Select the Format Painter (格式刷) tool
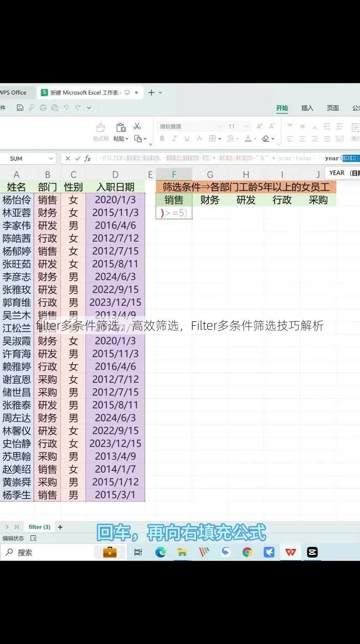Image resolution: width=360 pixels, height=644 pixels. (101, 131)
